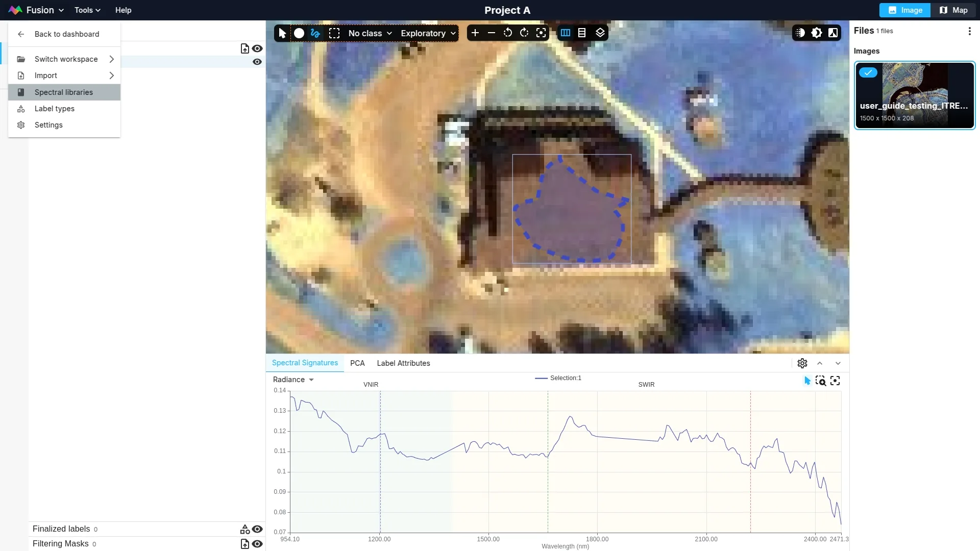Rotate image counterclockwise
This screenshot has height=551, width=980.
507,33
